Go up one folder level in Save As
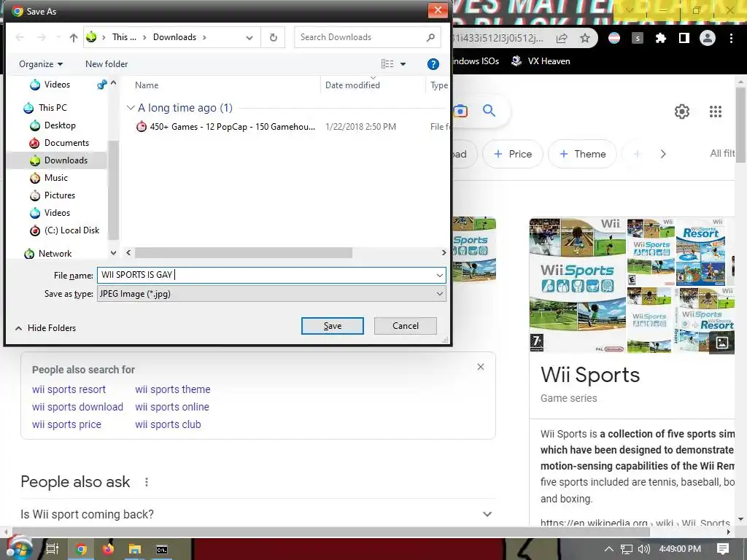The width and height of the screenshot is (747, 560). (74, 38)
